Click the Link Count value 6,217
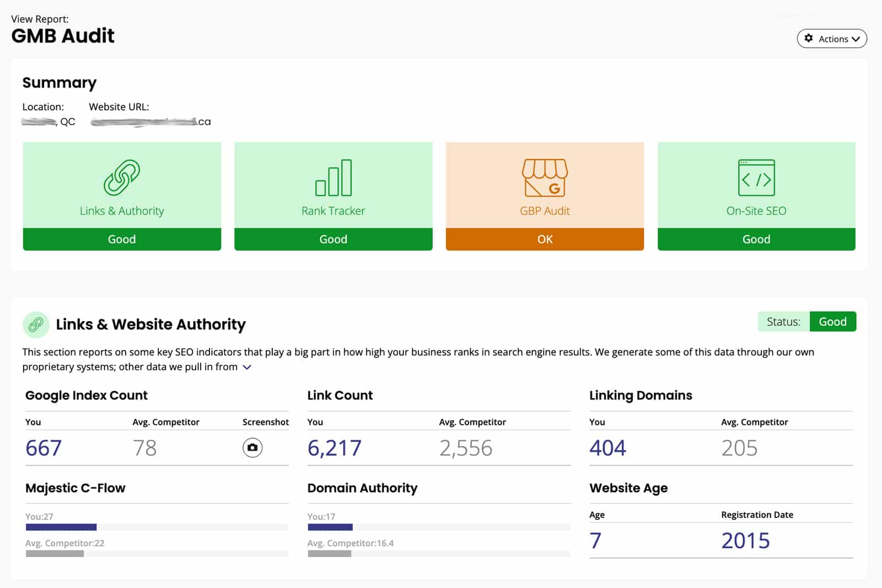 335,448
